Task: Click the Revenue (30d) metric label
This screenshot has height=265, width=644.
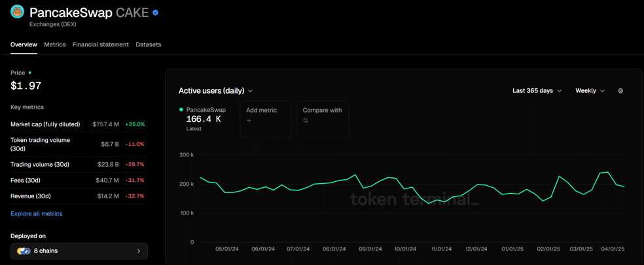Action: tap(31, 196)
